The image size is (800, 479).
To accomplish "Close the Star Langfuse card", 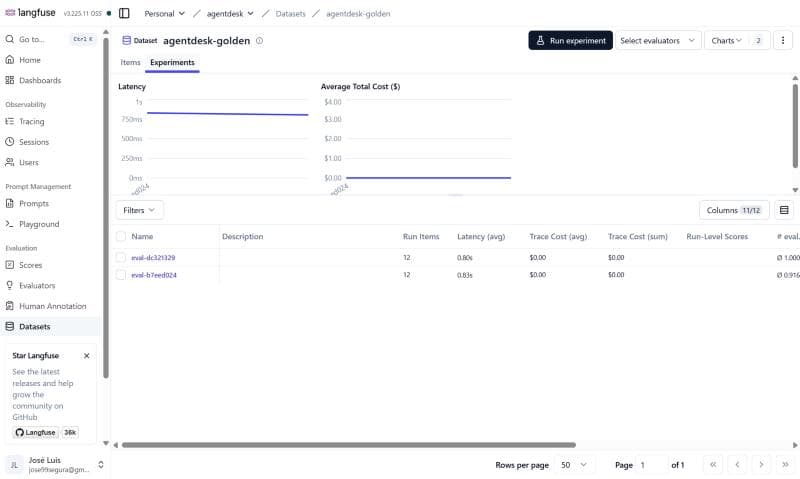I will pyautogui.click(x=87, y=356).
